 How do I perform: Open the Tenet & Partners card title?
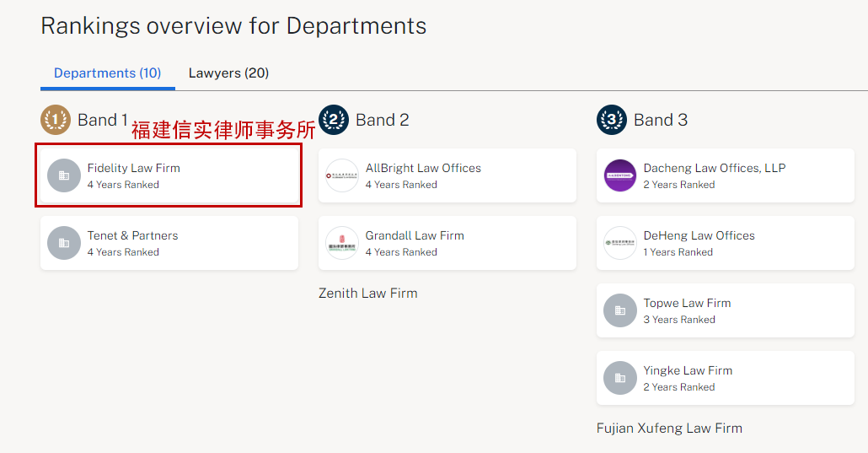coord(133,235)
